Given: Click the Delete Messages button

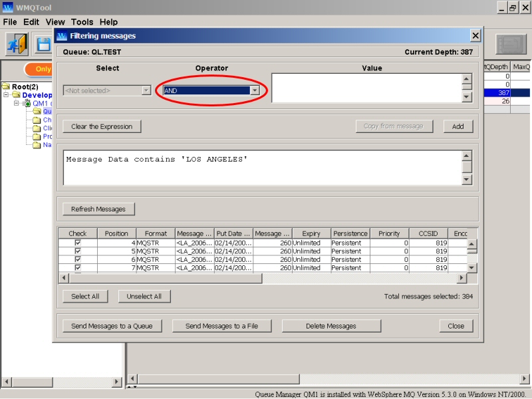Looking at the screenshot, I should (x=331, y=326).
